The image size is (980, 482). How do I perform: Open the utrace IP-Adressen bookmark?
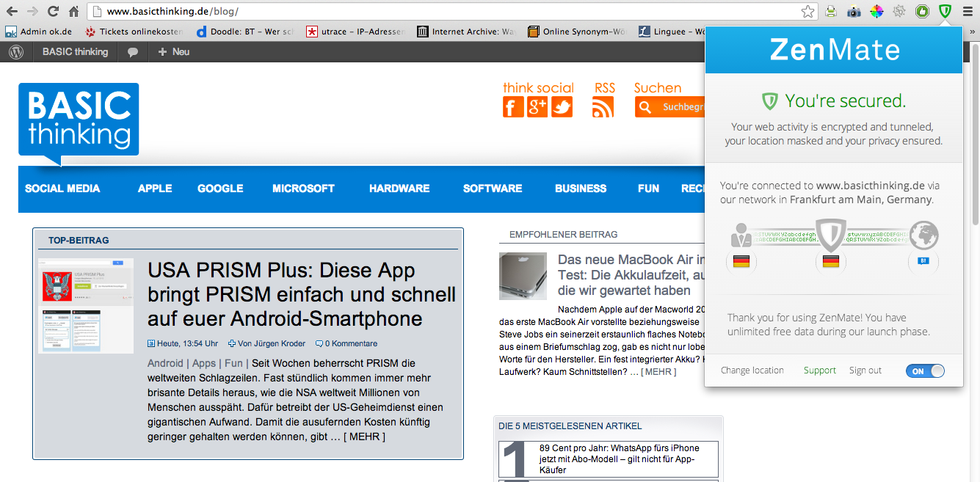coord(355,32)
